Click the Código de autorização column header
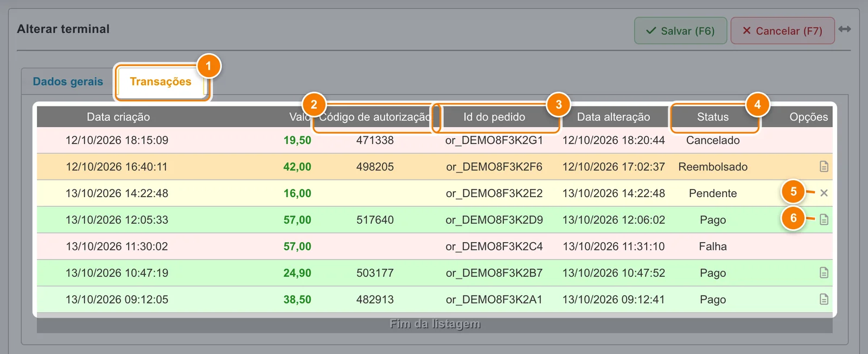 (x=375, y=117)
